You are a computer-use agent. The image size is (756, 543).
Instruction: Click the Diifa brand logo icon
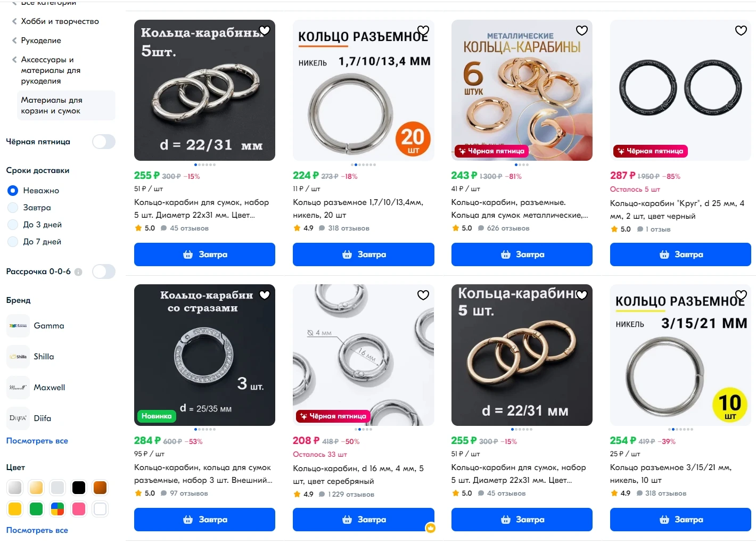point(18,418)
